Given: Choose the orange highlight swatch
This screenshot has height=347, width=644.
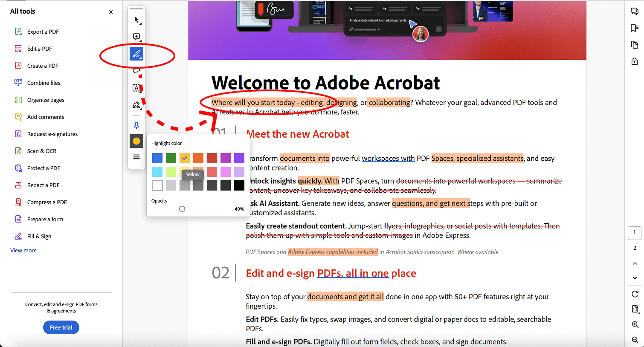Looking at the screenshot, I should (198, 158).
